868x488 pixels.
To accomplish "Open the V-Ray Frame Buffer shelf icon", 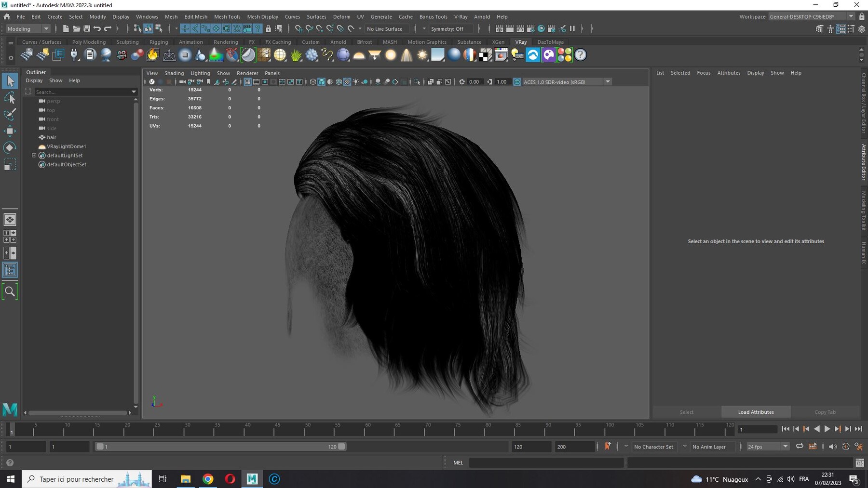I will tap(501, 55).
